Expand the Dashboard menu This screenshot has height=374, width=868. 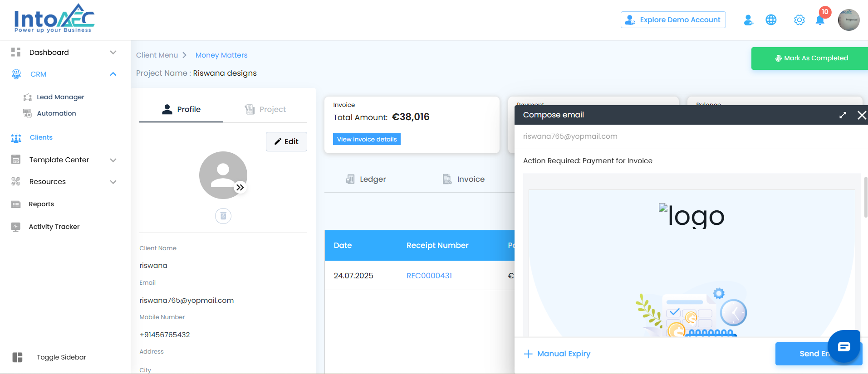113,53
